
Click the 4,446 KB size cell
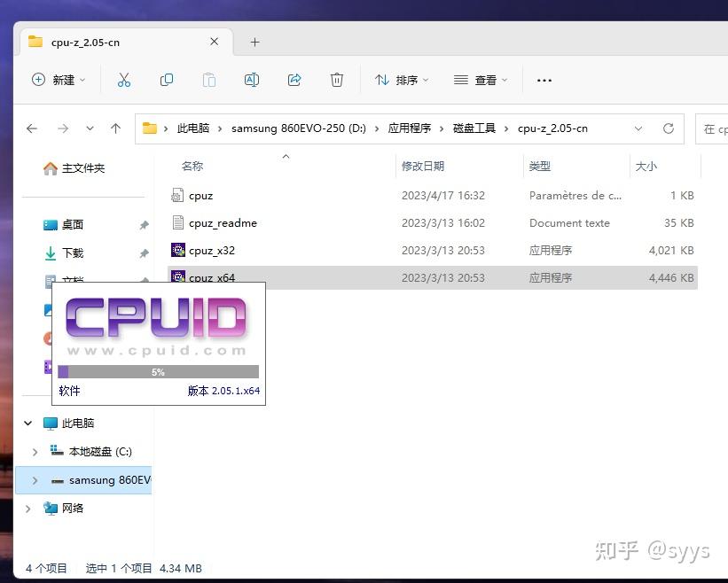[671, 278]
